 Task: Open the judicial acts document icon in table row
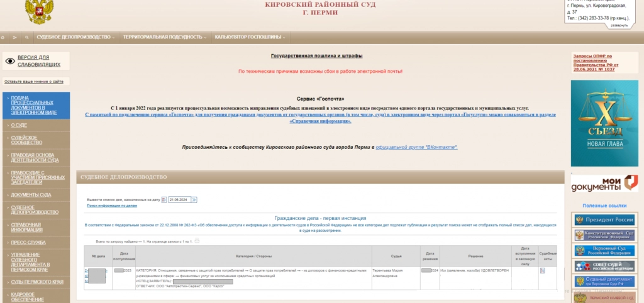543,270
